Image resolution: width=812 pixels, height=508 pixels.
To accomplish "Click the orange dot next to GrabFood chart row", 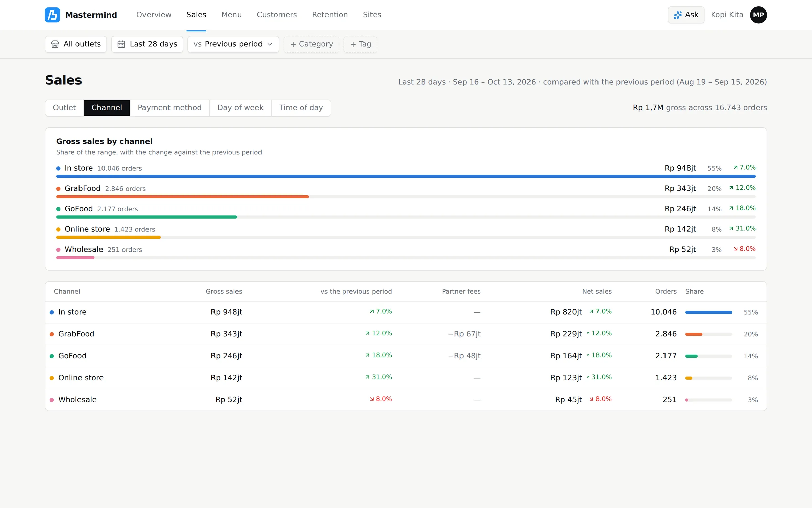I will point(58,189).
